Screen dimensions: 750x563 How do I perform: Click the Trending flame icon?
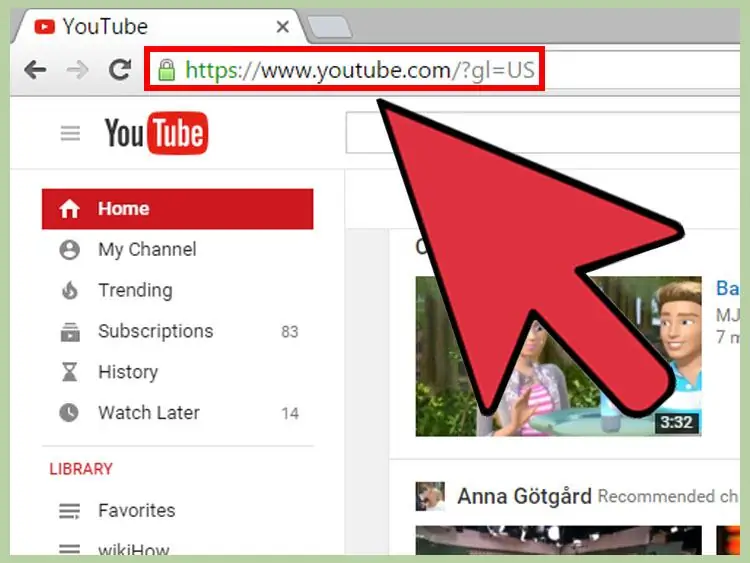70,290
